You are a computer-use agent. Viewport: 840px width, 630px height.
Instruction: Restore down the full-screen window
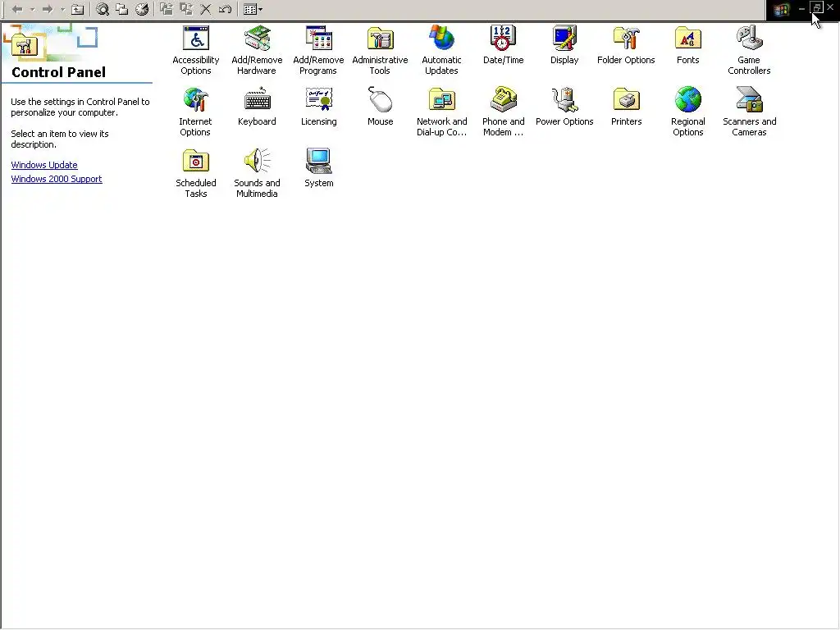coord(816,7)
